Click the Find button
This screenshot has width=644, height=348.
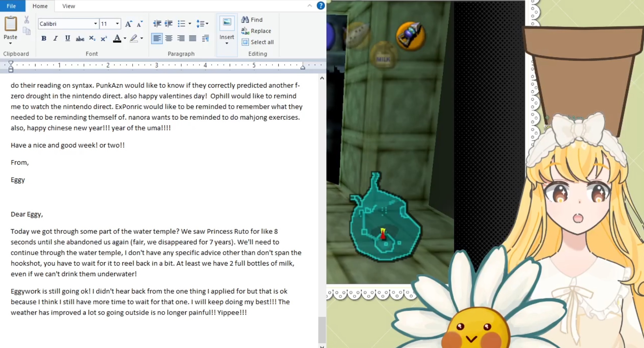252,20
